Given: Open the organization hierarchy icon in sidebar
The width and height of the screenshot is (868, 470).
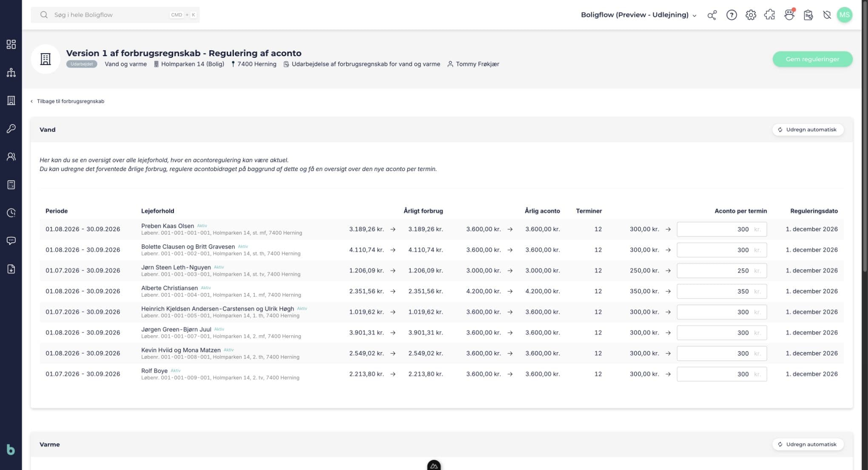Looking at the screenshot, I should tap(11, 72).
